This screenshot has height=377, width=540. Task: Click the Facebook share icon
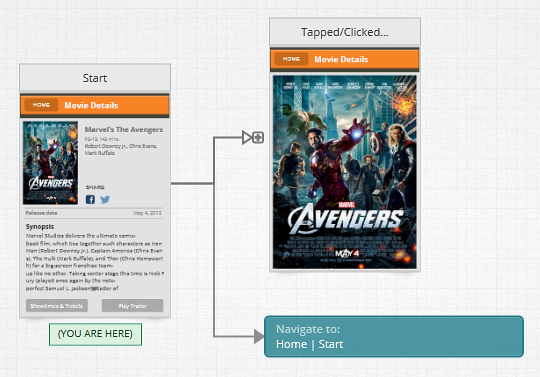click(90, 199)
